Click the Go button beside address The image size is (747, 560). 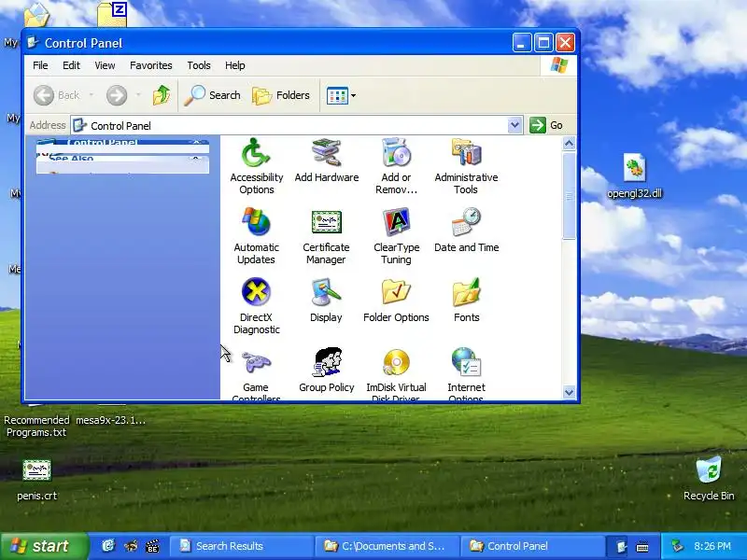click(547, 125)
